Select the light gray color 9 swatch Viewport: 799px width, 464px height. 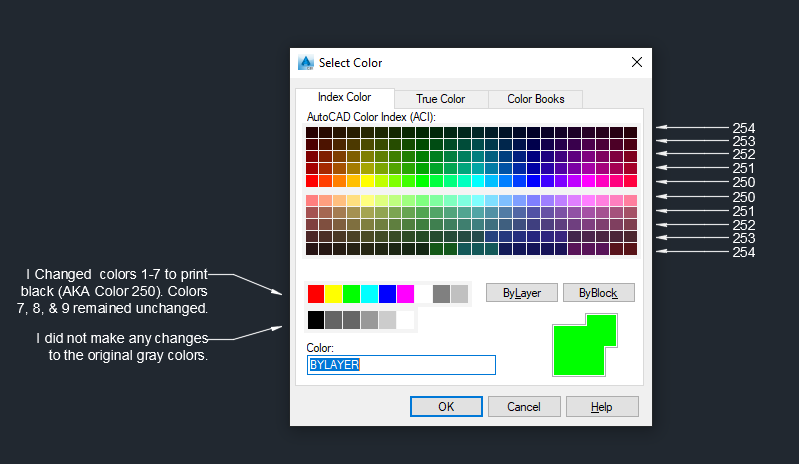coord(459,294)
